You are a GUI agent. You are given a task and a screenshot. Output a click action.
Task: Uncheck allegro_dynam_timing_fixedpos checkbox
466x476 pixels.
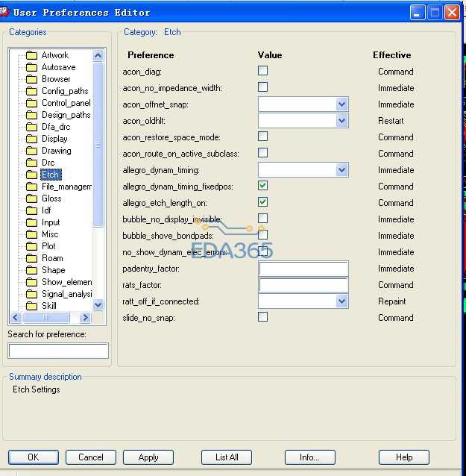point(262,185)
